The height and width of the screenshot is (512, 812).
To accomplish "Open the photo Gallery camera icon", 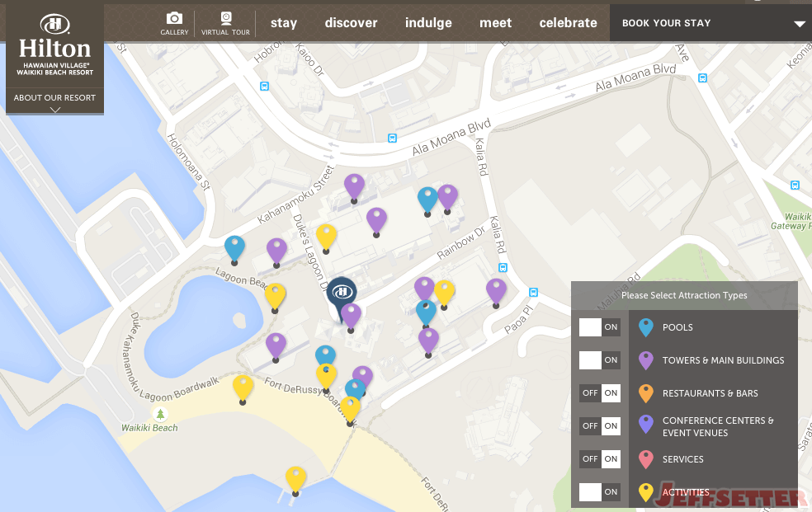I will pos(174,23).
